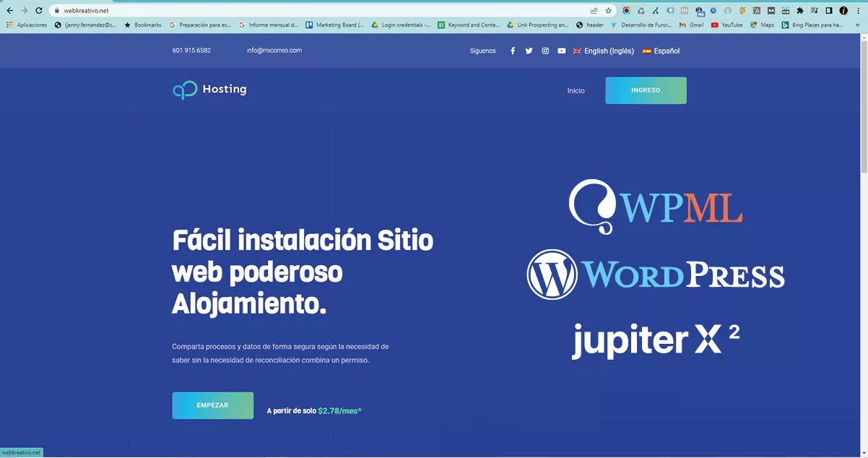The width and height of the screenshot is (868, 458).
Task: Select the Inicio menu item
Action: [576, 91]
